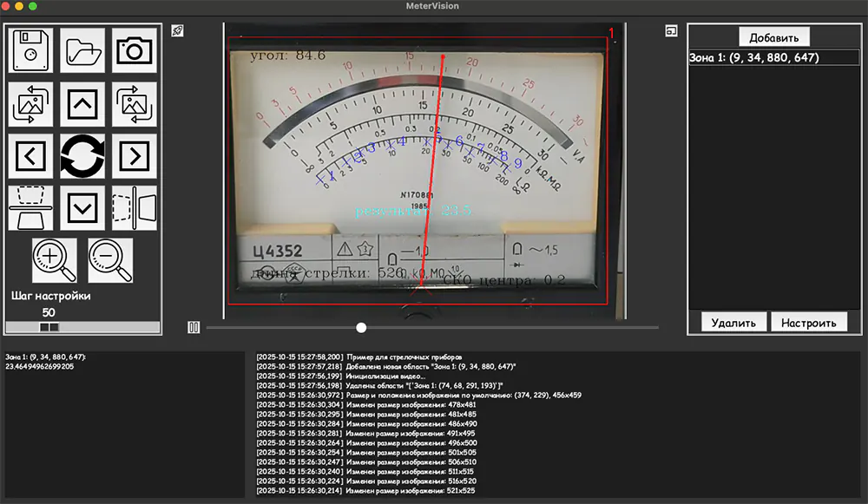
Task: Click the Зона 1 label in the results panel
Action: (45, 357)
